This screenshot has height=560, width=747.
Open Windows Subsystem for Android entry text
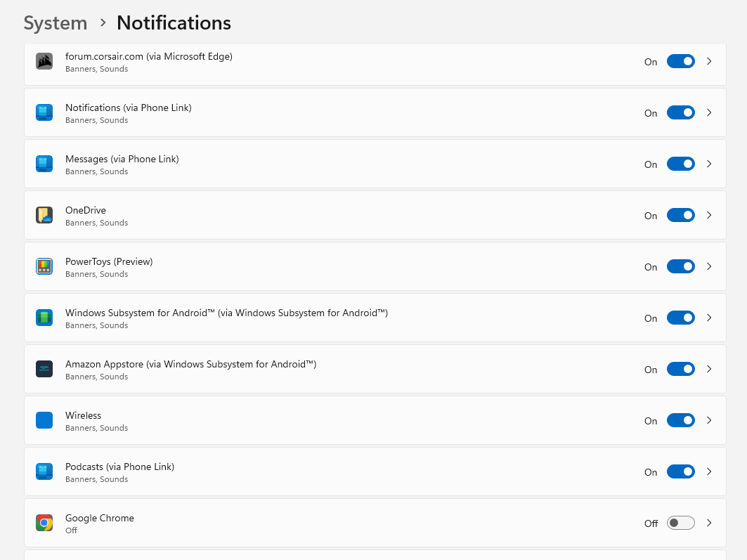pyautogui.click(x=226, y=313)
